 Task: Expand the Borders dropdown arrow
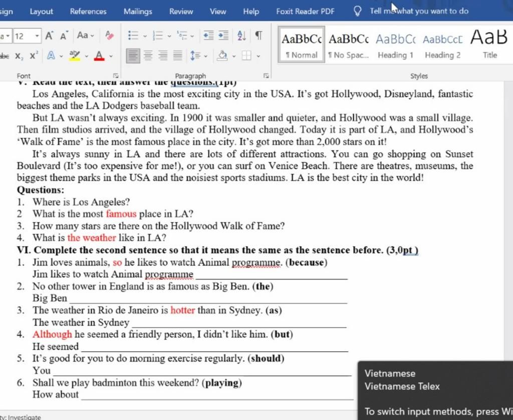[x=259, y=56]
